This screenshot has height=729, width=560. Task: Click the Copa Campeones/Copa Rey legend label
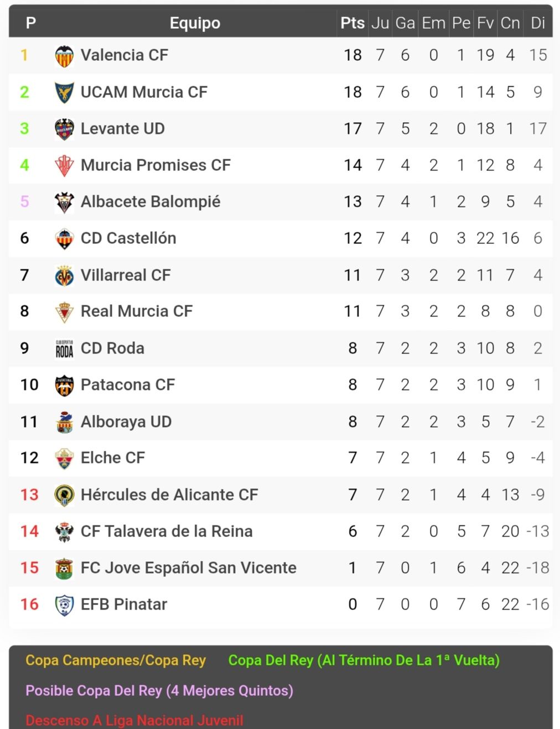click(116, 660)
